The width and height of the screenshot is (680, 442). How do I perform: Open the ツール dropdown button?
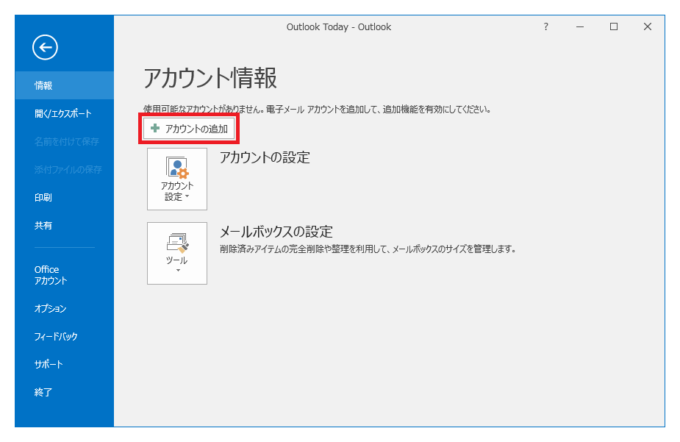[x=177, y=253]
